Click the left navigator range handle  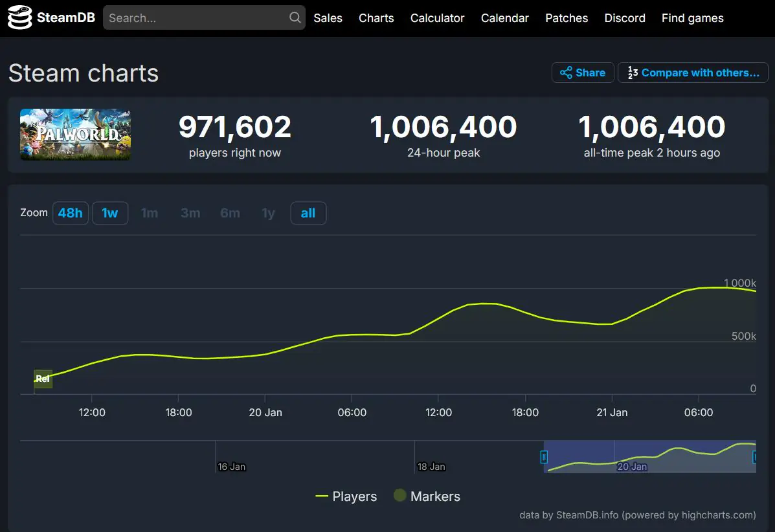pyautogui.click(x=544, y=457)
